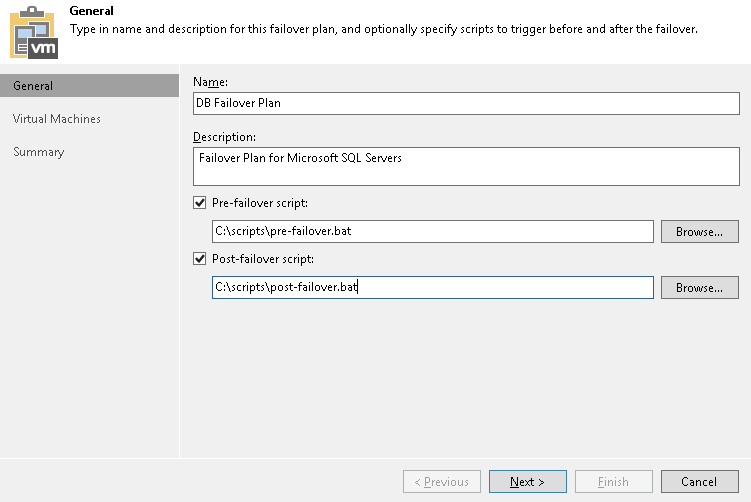This screenshot has height=502, width=751.
Task: Browse for the post-failover script file
Action: [x=699, y=288]
